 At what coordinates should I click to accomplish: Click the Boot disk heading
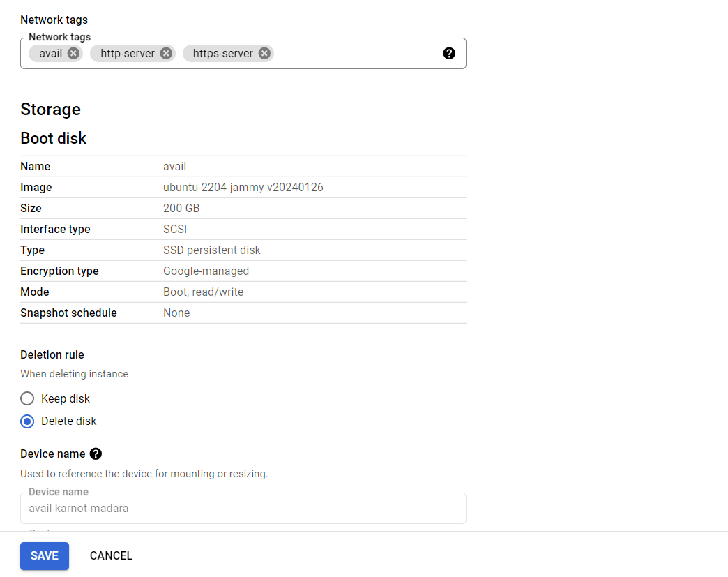tap(54, 138)
